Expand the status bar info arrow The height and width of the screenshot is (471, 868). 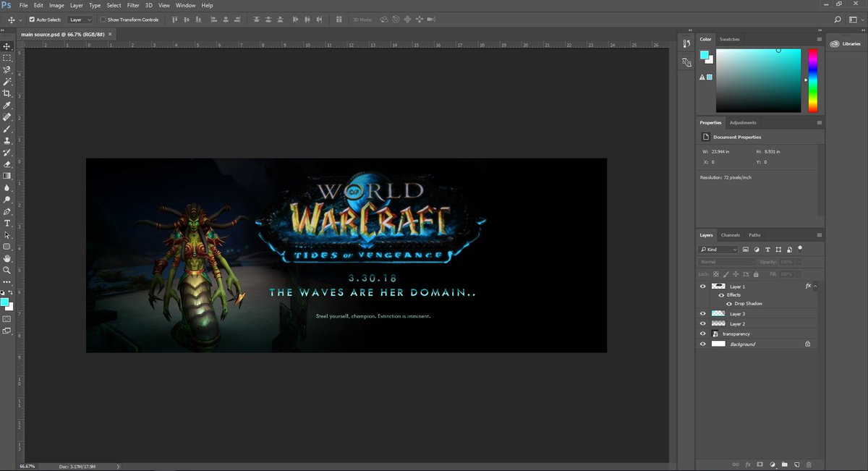pyautogui.click(x=118, y=467)
